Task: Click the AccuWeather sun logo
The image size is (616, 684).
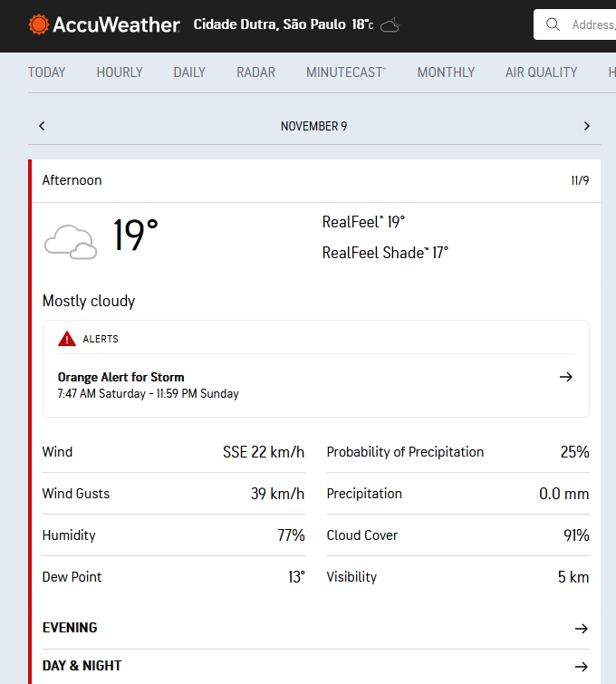Action: pyautogui.click(x=39, y=24)
